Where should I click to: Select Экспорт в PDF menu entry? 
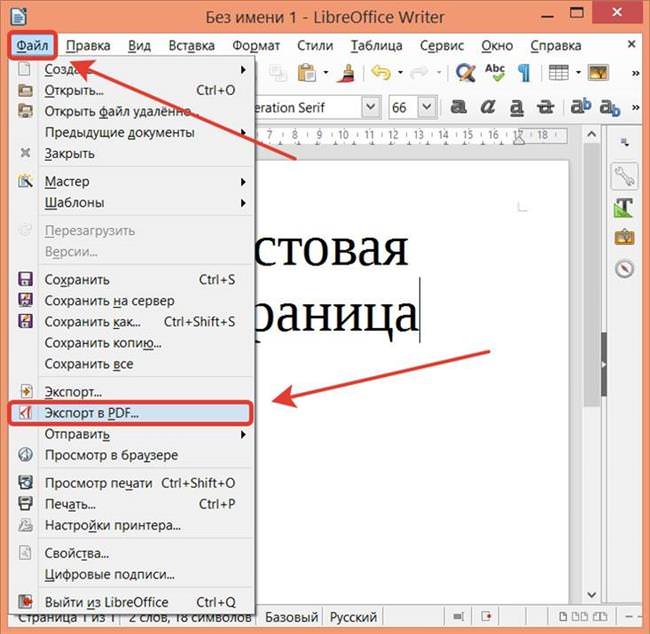click(130, 413)
